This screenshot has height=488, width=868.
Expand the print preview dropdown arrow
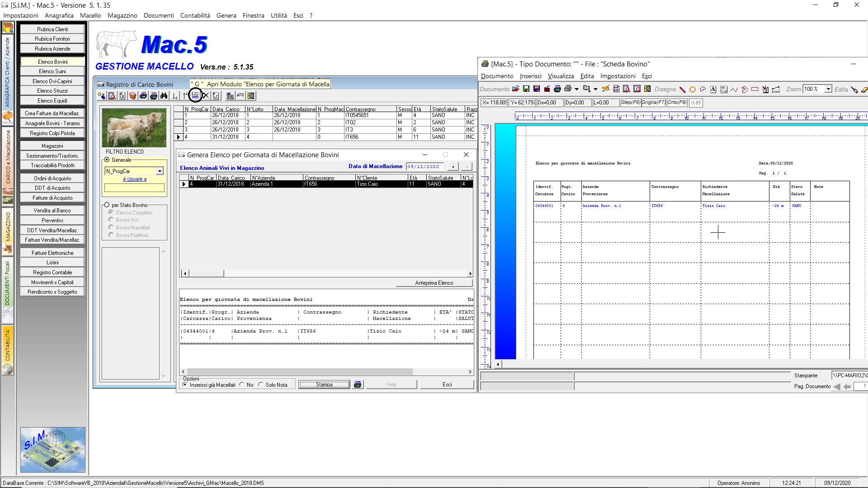[596, 89]
